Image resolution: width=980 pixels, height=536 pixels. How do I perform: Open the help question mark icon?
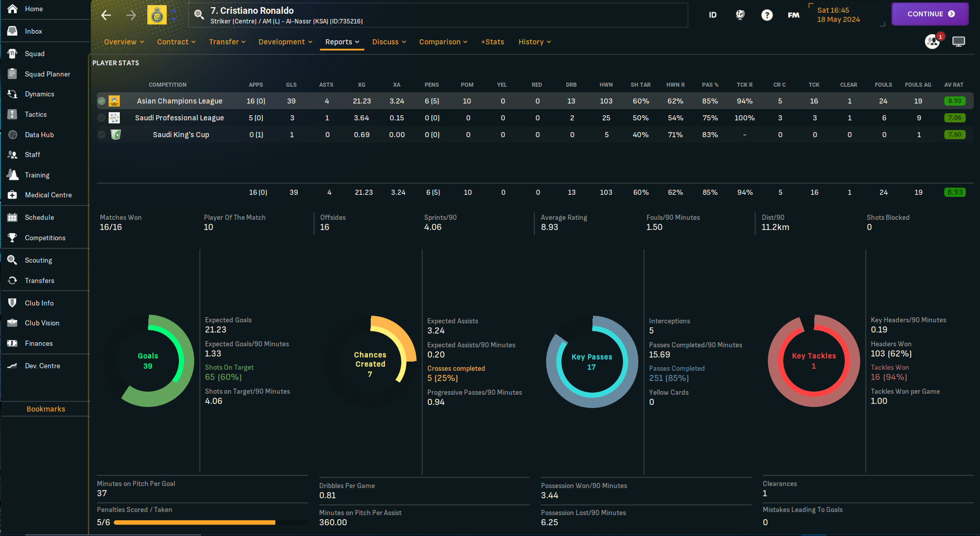click(x=767, y=15)
